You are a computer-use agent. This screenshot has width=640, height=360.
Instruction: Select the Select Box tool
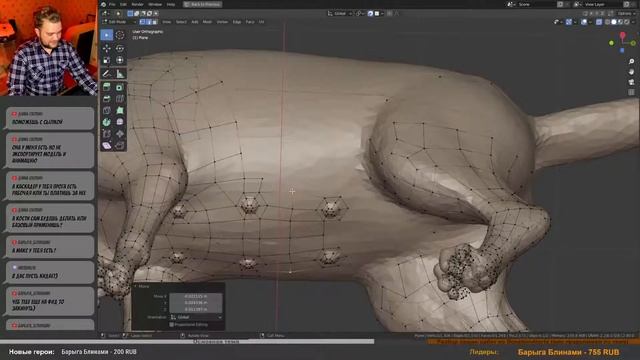107,35
